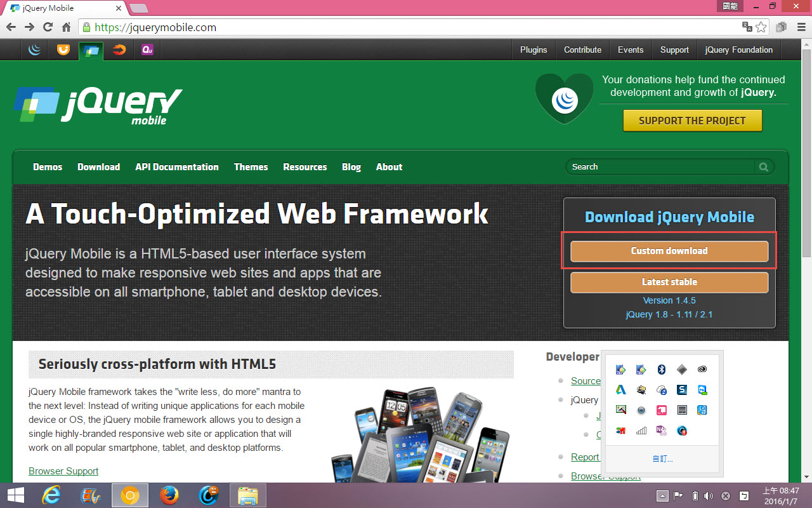The height and width of the screenshot is (508, 812).
Task: Collapse hidden tray icons arrow in the taskbar
Action: pyautogui.click(x=662, y=496)
